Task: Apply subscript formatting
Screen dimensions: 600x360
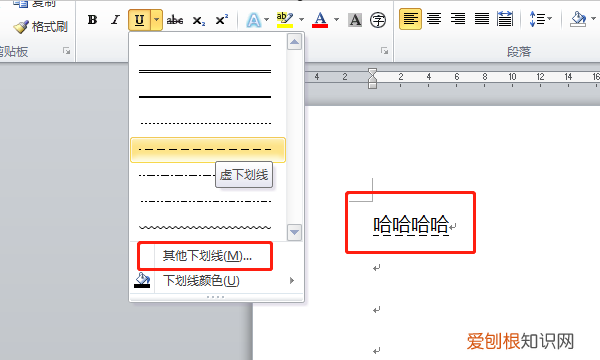Action: point(199,20)
